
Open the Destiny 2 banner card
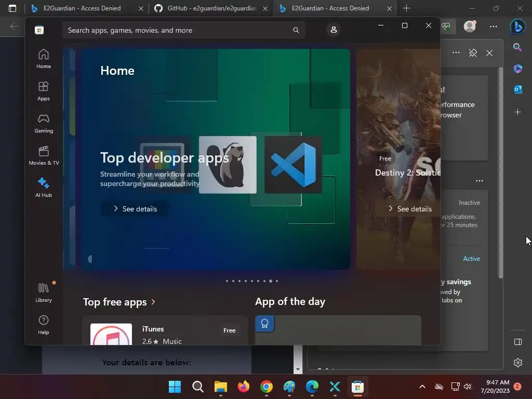coord(398,159)
